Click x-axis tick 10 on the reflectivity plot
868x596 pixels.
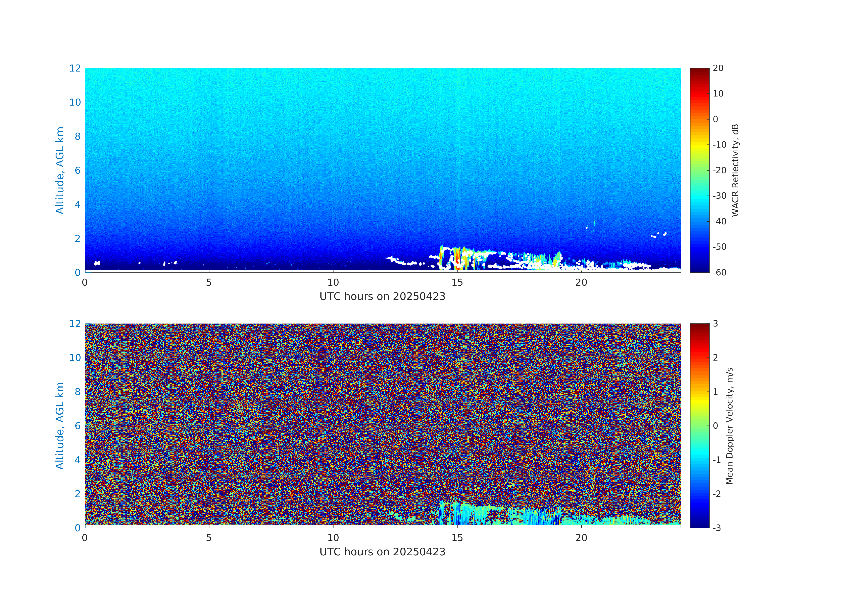click(333, 282)
